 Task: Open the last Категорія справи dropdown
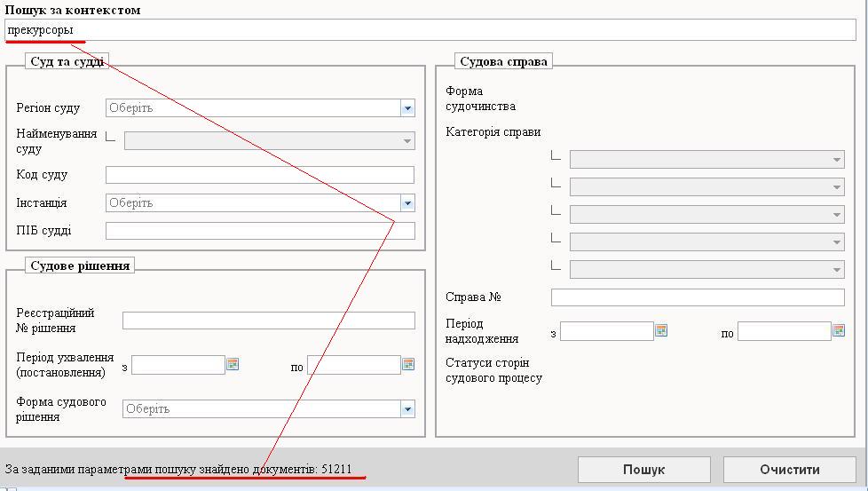(x=837, y=270)
